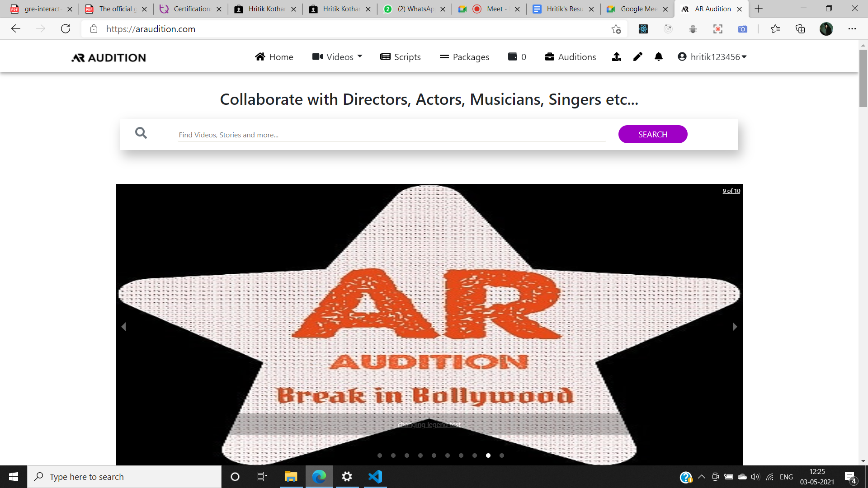Select the sixth carousel dot
This screenshot has width=868, height=488.
tap(448, 455)
